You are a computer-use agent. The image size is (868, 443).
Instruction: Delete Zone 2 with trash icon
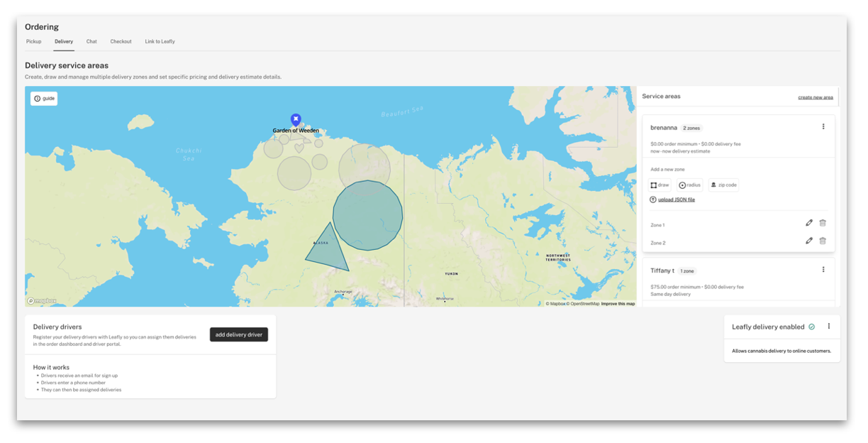tap(823, 241)
